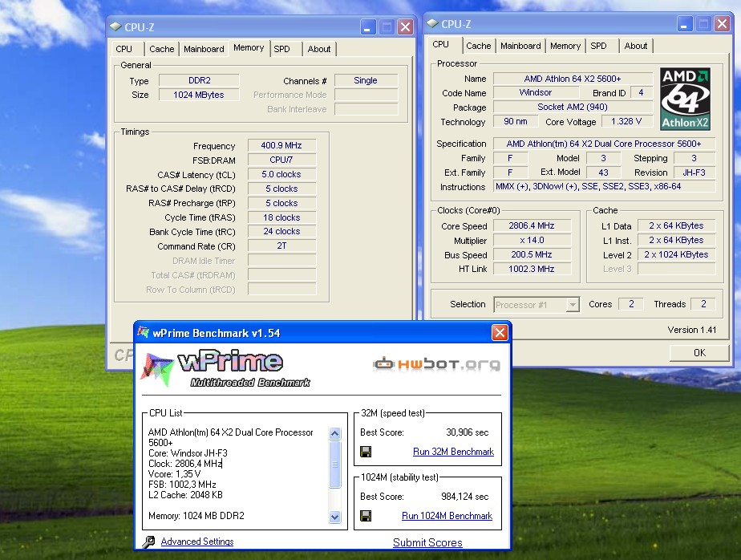741x560 pixels.
Task: Minimize the right CPU-Z window
Action: [x=684, y=23]
